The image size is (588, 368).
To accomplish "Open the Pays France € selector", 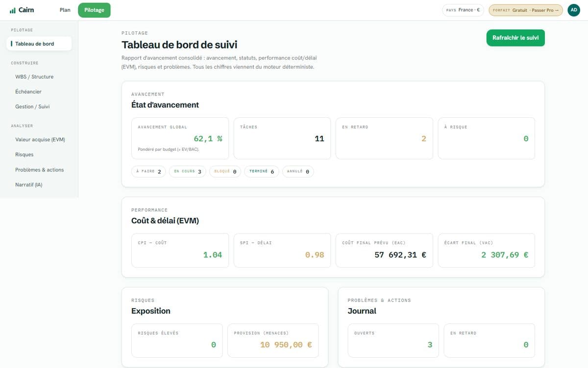I will point(463,10).
